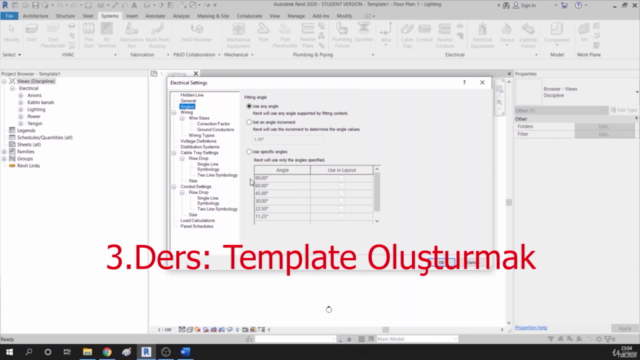This screenshot has width=640, height=360.
Task: Select the Cable Tray tool
Action: [407, 36]
